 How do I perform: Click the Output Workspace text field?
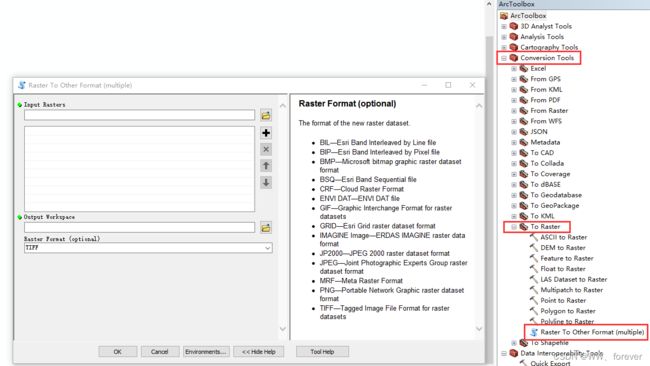tap(139, 228)
